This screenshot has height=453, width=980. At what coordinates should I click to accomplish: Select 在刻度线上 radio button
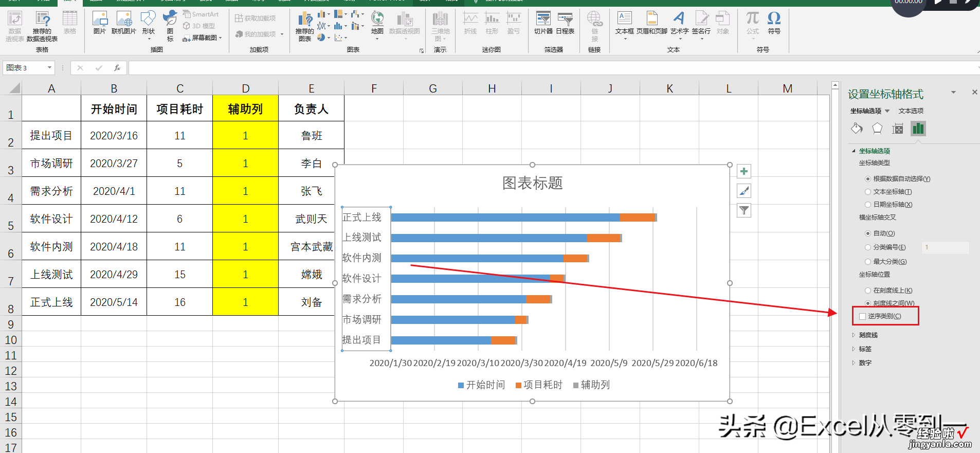click(868, 291)
